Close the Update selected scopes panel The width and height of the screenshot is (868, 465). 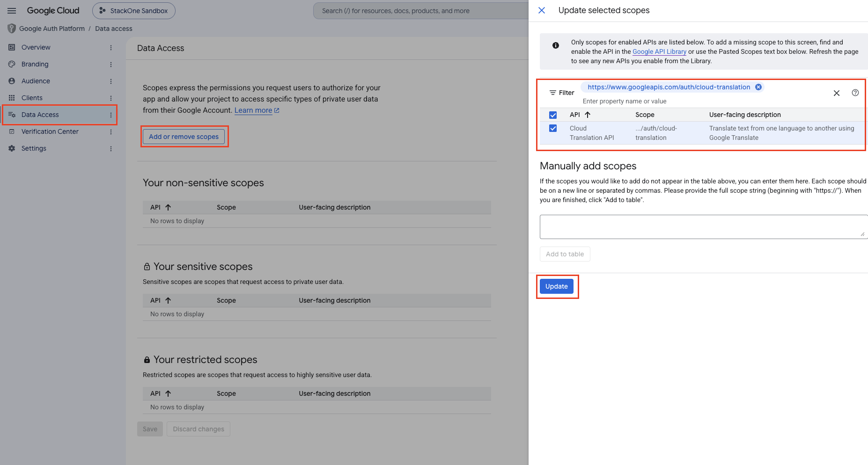click(542, 10)
